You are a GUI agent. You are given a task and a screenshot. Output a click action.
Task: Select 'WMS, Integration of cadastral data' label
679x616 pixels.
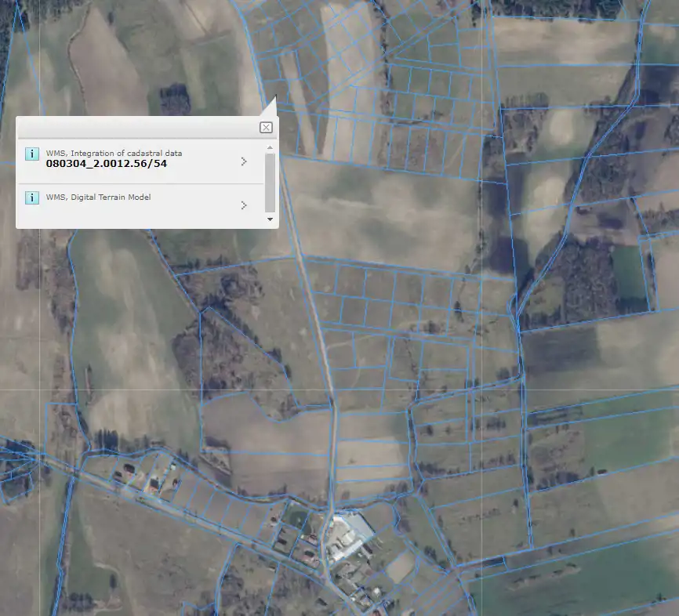(114, 153)
